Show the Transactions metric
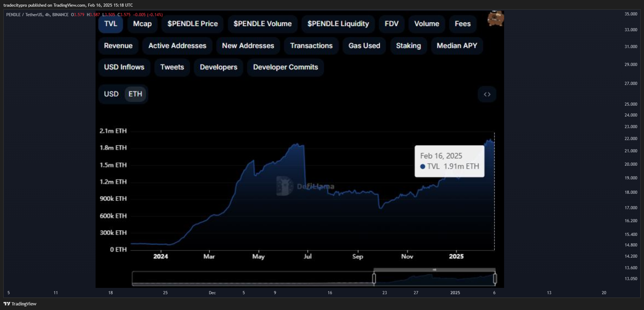 [x=311, y=46]
